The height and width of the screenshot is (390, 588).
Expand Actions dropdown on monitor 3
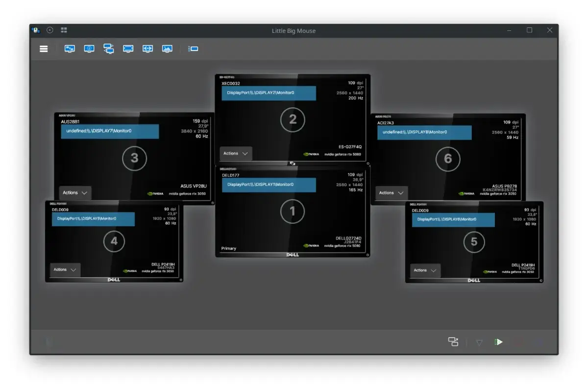click(x=75, y=193)
